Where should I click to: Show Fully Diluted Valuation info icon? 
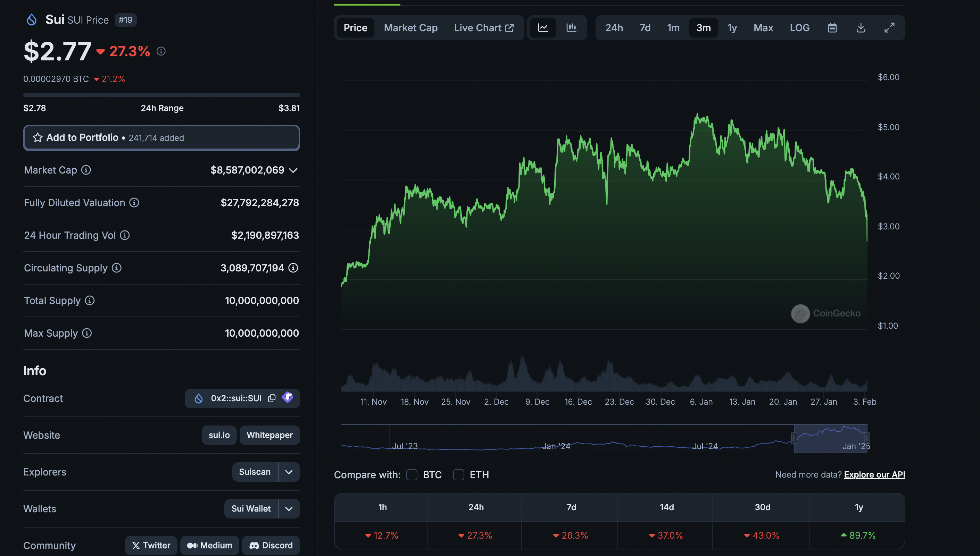click(x=134, y=202)
